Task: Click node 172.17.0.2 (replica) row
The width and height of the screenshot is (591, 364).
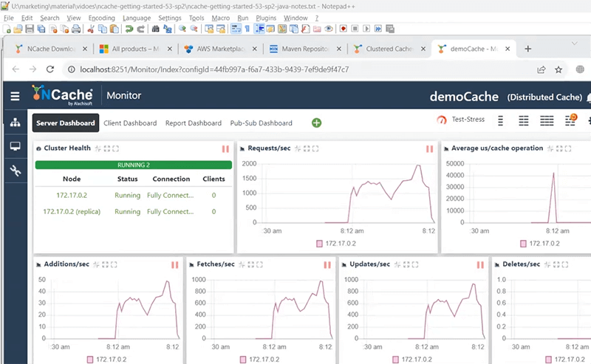Action: (x=134, y=212)
